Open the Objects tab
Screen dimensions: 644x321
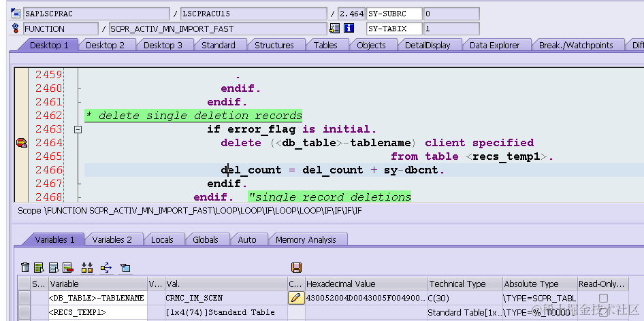pos(371,45)
